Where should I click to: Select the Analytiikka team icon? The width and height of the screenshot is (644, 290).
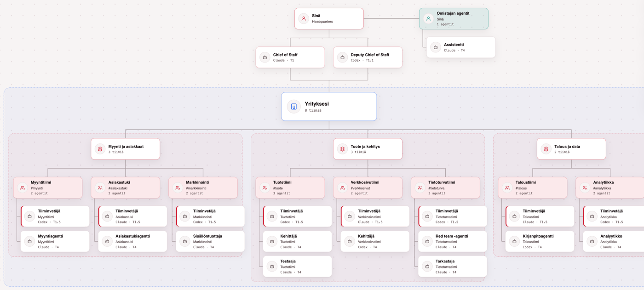pos(585,188)
